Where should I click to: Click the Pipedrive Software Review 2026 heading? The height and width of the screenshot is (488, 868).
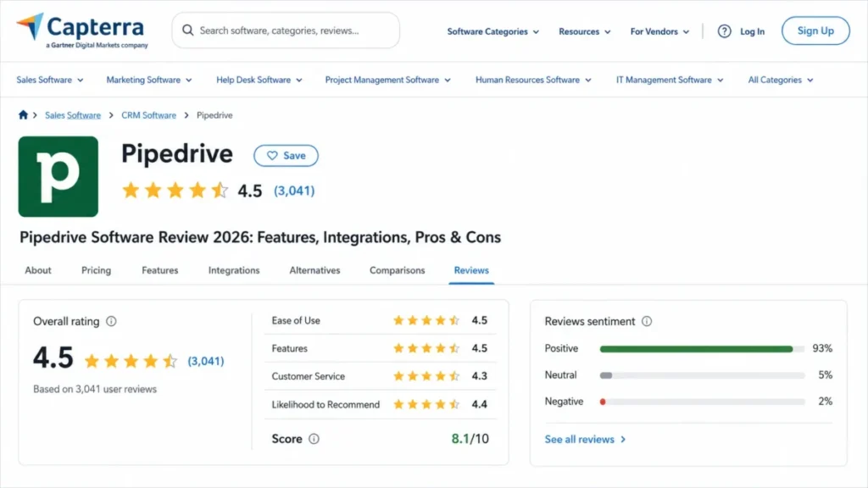coord(260,237)
